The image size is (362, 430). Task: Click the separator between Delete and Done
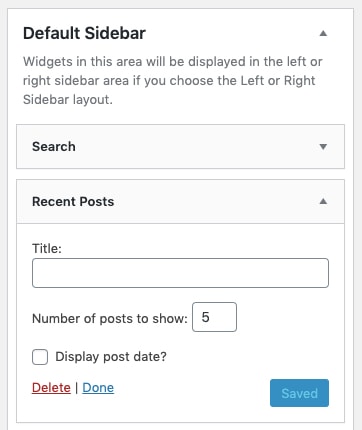[76, 388]
